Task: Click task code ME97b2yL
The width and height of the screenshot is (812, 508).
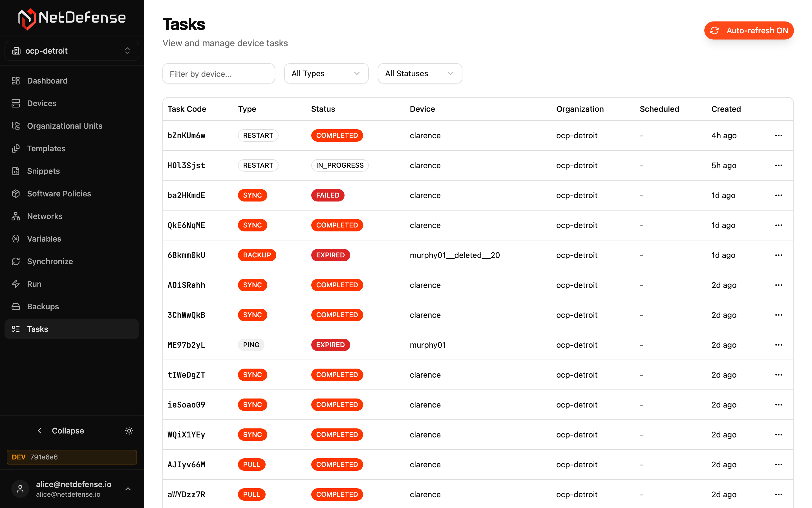Action: (186, 345)
